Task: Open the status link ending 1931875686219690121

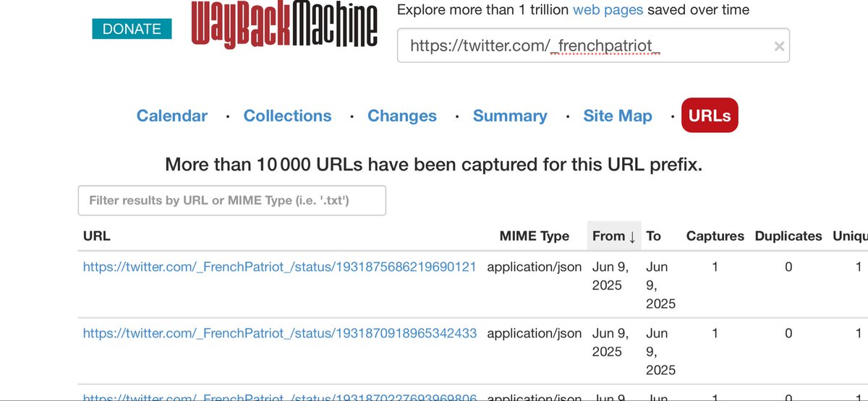Action: click(x=280, y=267)
